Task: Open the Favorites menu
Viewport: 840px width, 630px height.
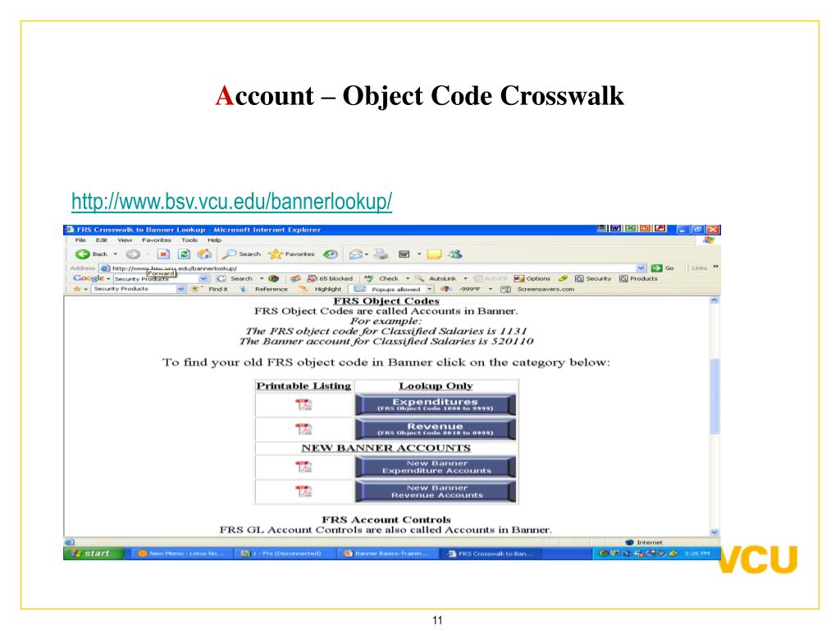Action: [157, 240]
